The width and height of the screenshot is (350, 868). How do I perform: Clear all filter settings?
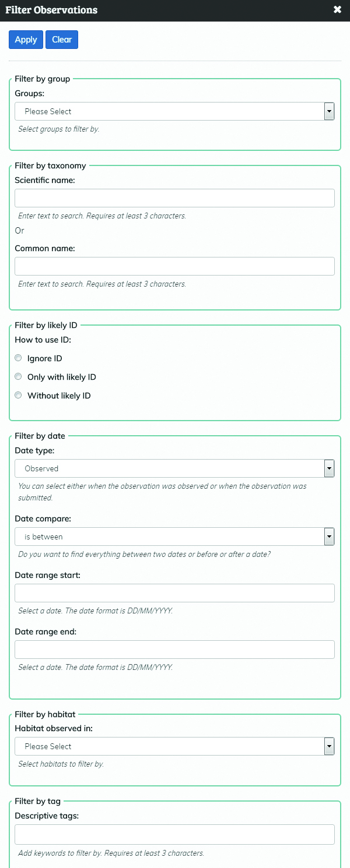coord(61,39)
